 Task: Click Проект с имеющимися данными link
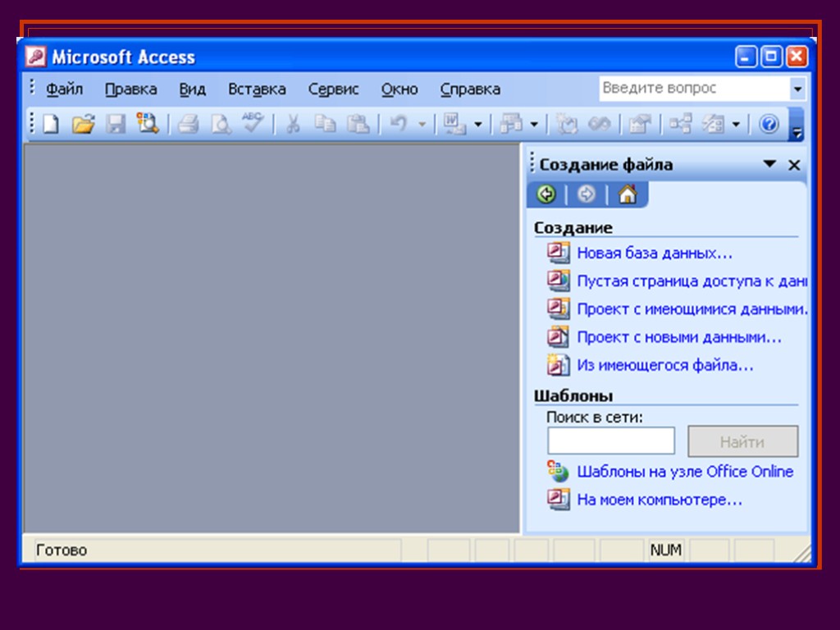(692, 309)
